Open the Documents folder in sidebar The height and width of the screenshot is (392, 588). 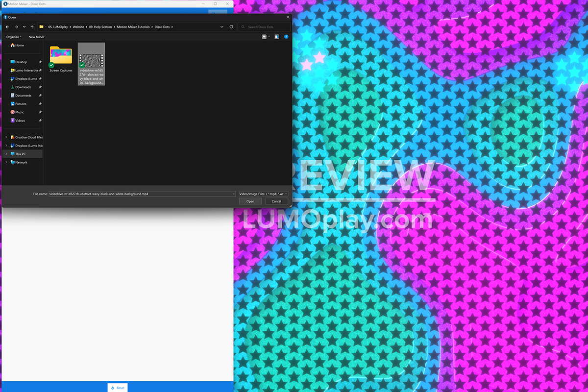pos(21,95)
